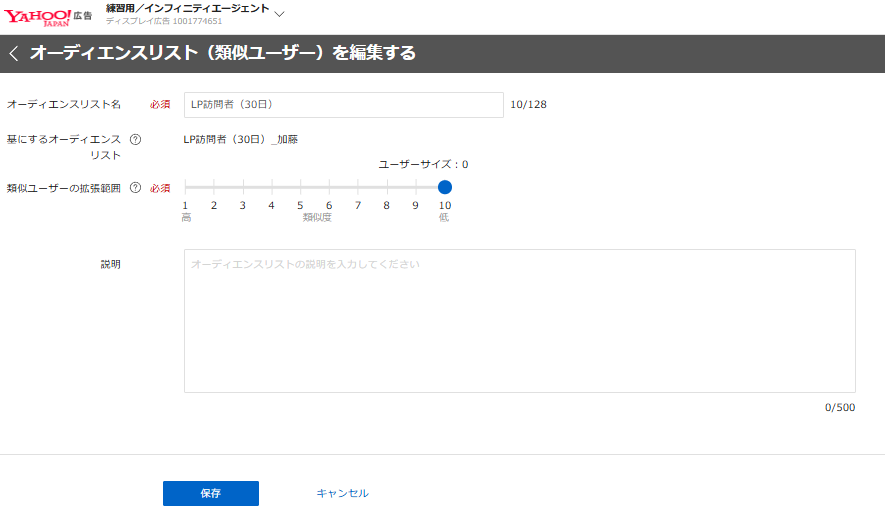Set similarity slider to position 8
This screenshot has width=885, height=520.
[387, 187]
